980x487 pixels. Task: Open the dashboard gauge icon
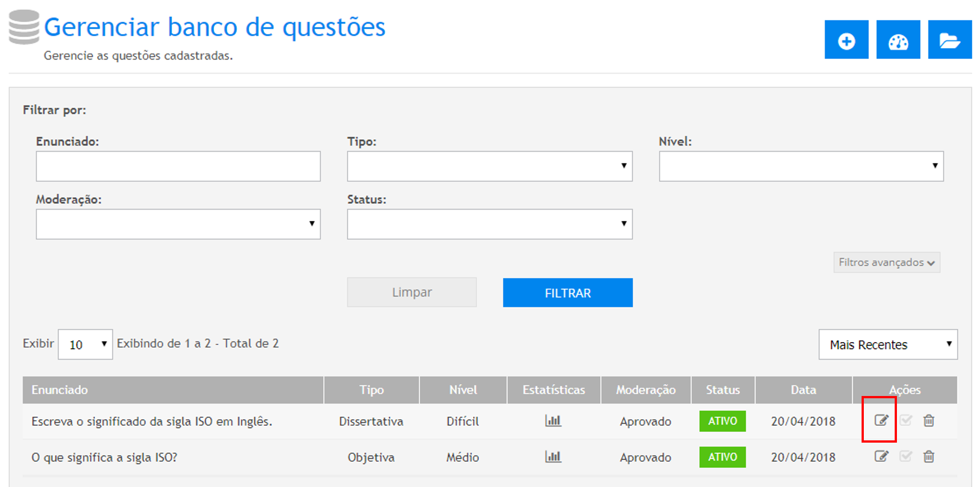click(898, 40)
